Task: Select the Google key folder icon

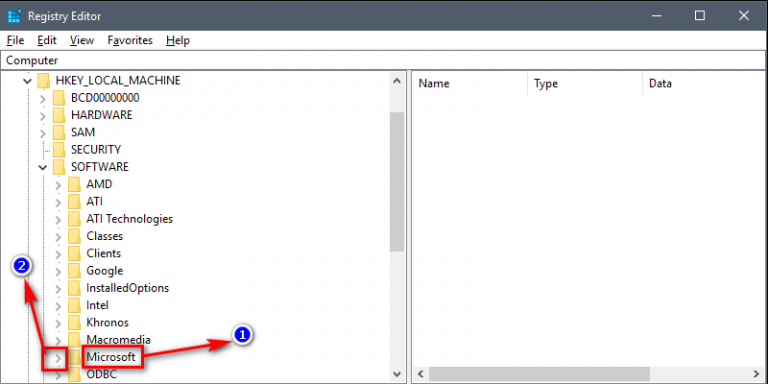Action: [x=74, y=270]
